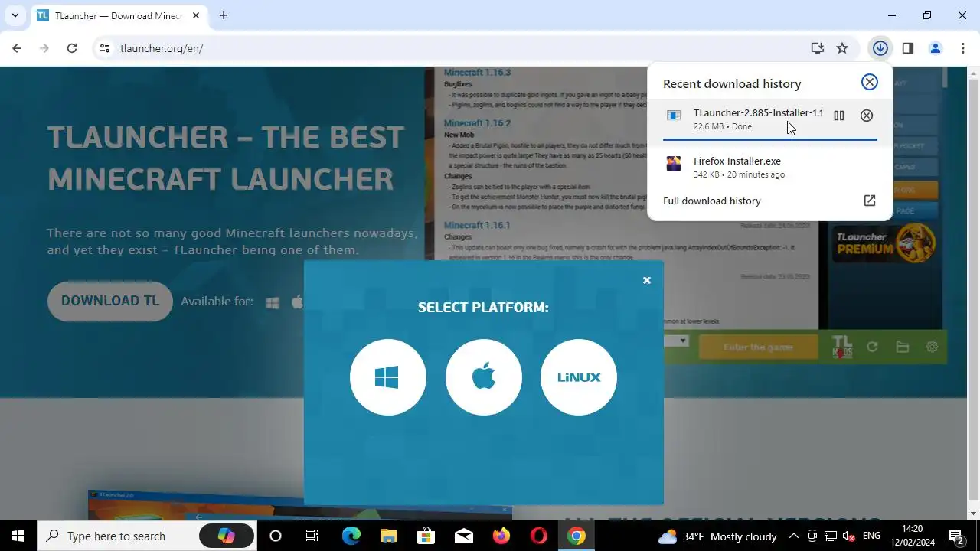Viewport: 980px width, 551px height.
Task: Close the Recent download history popup
Action: (870, 83)
